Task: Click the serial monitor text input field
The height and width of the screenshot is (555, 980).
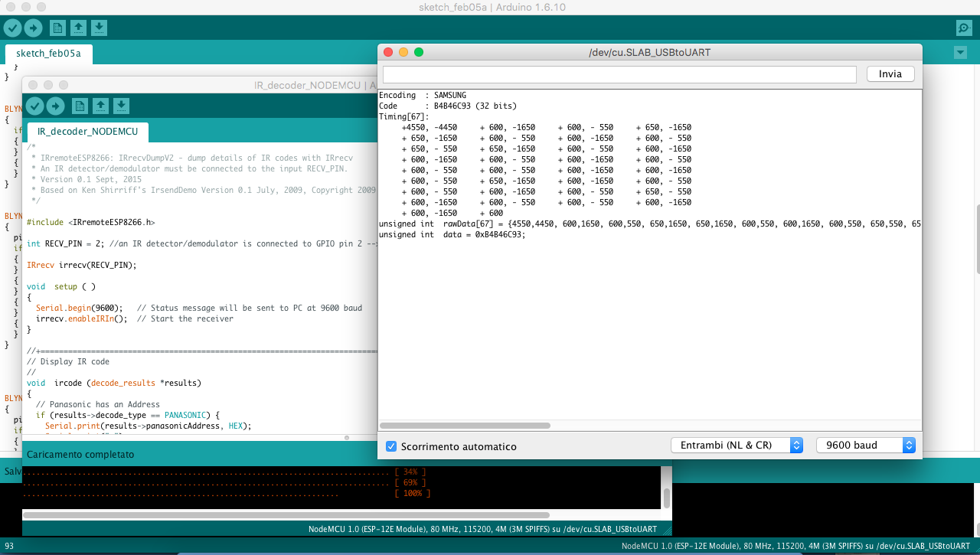Action: tap(619, 74)
